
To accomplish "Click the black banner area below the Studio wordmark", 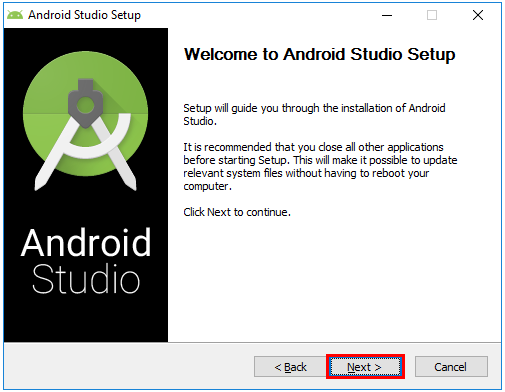I will [86, 318].
